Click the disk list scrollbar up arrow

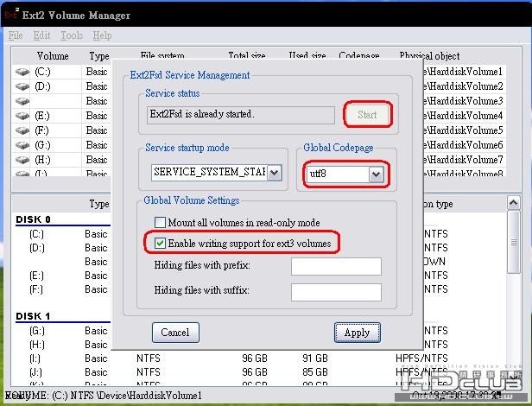pyautogui.click(x=513, y=203)
